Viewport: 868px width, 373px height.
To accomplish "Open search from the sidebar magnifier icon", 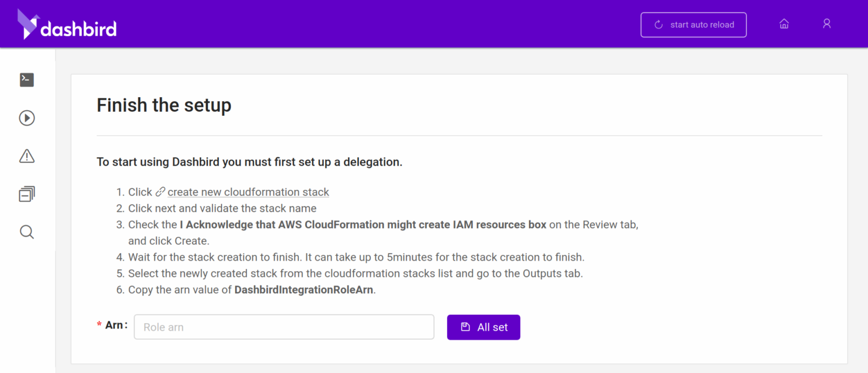I will (x=26, y=232).
